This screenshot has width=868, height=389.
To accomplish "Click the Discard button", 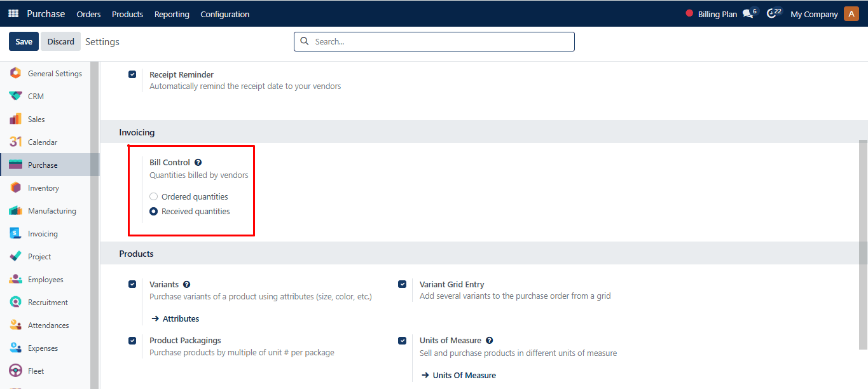I will coord(61,41).
